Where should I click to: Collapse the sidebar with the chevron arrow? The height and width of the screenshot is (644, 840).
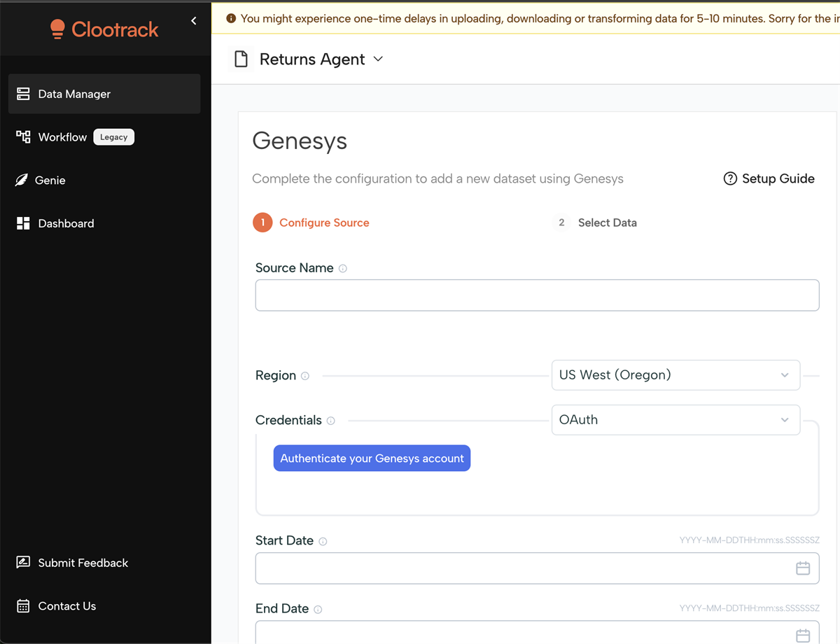click(194, 21)
